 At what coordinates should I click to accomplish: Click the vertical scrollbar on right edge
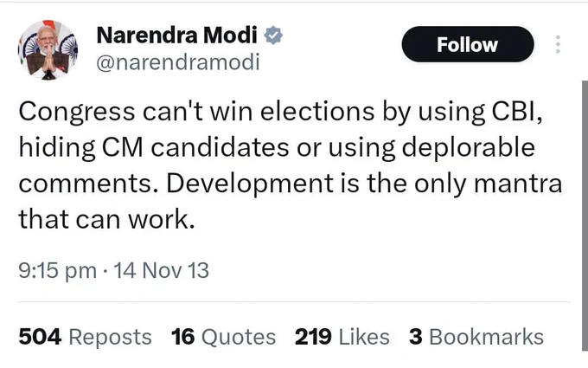585,216
